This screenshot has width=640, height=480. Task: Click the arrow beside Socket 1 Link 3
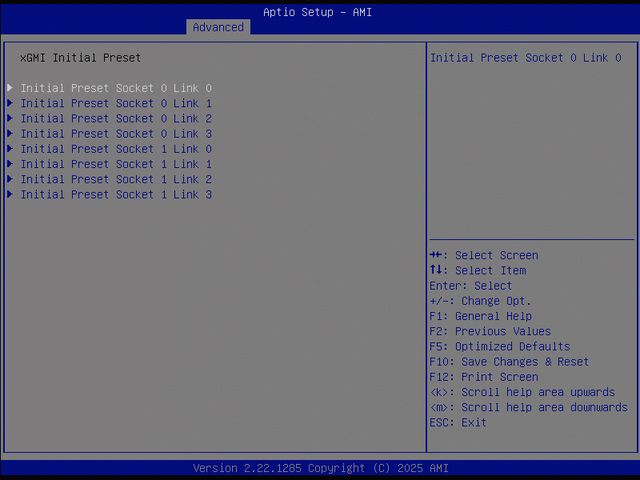point(10,194)
